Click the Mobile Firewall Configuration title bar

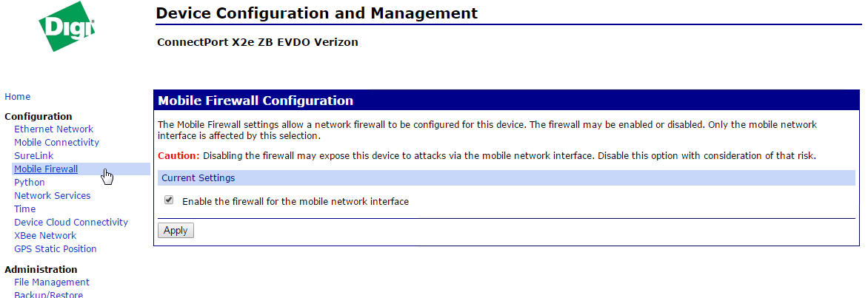click(x=256, y=101)
